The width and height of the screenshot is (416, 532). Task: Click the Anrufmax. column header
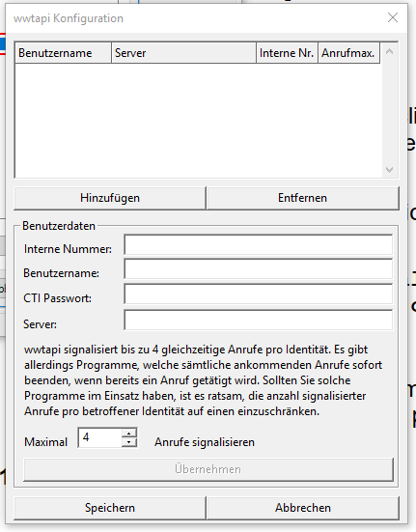348,53
